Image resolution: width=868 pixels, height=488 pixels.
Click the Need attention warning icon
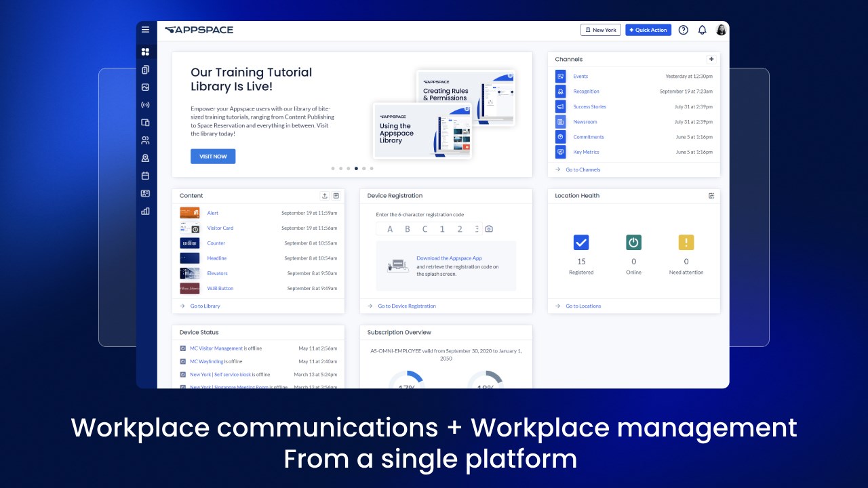coord(686,243)
